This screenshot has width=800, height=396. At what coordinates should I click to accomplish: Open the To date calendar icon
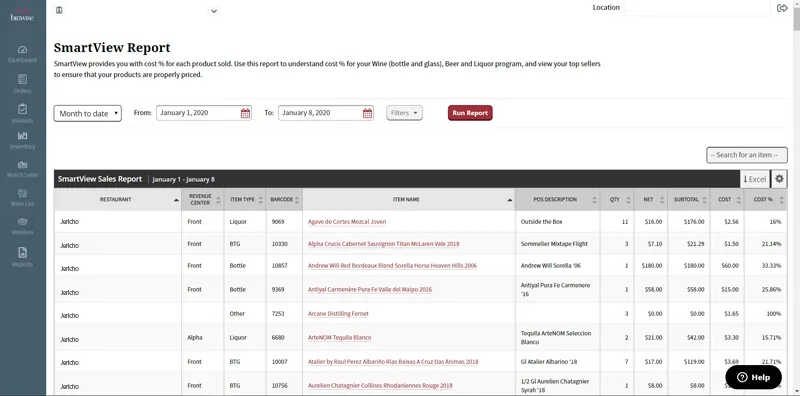367,113
